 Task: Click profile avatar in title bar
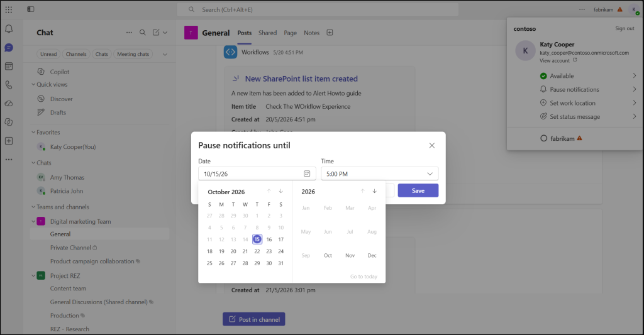[634, 10]
